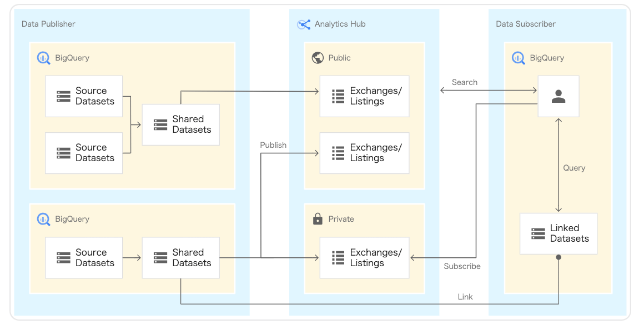Click the Analytics Hub heading text
Screen dimensions: 644x329
coord(340,24)
